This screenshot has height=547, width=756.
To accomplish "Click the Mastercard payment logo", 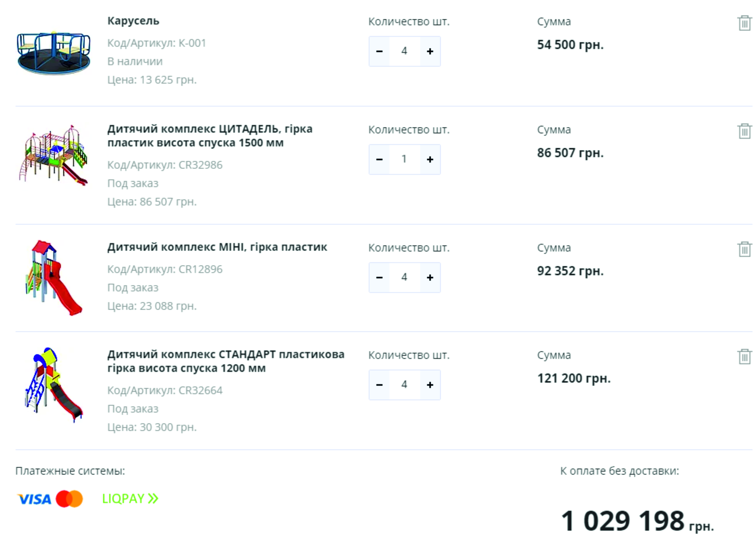I will [x=69, y=499].
